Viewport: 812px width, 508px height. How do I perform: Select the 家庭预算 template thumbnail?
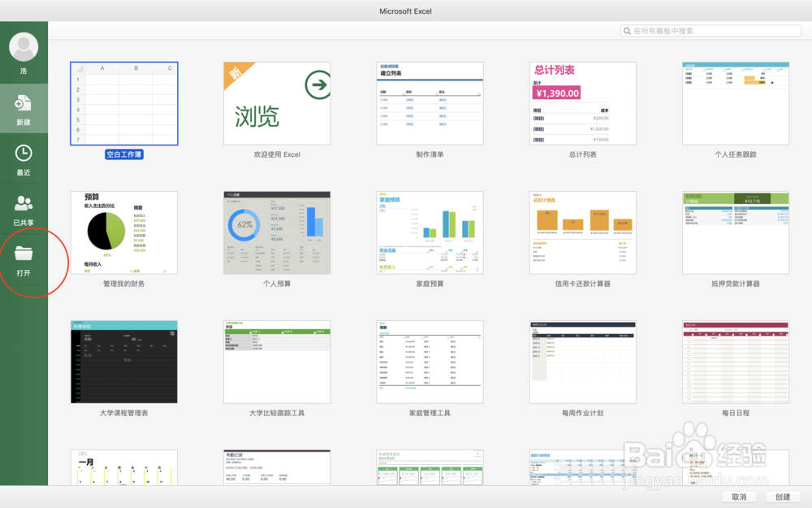tap(430, 232)
